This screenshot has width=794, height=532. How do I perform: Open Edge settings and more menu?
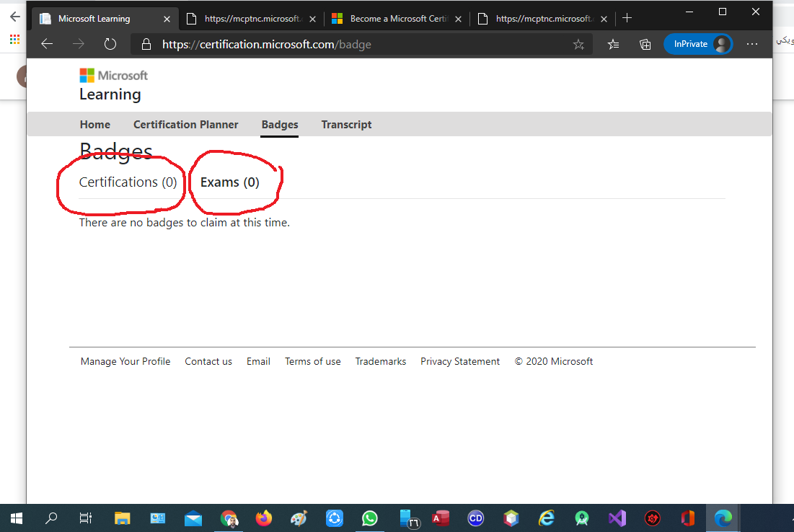(752, 44)
